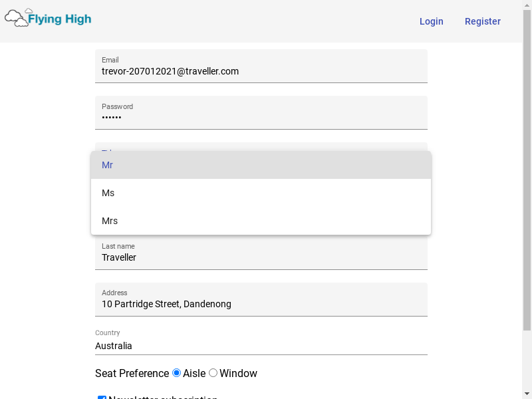The width and height of the screenshot is (532, 399).
Task: Focus the Password field
Action: tap(261, 117)
